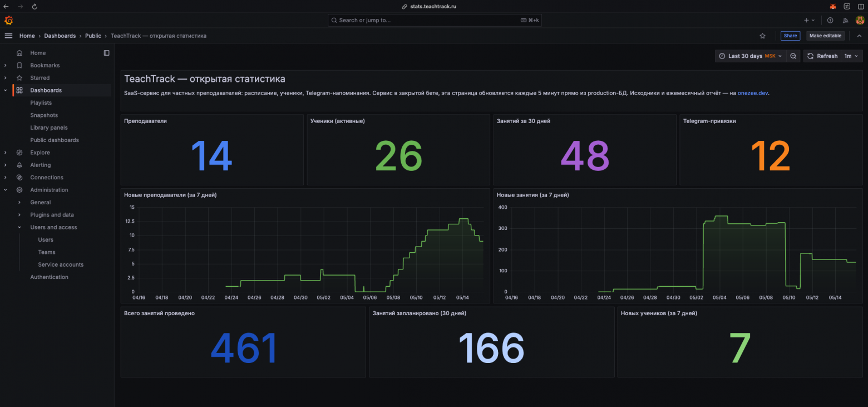This screenshot has width=868, height=407.
Task: Click the Преподаватели panel value 14
Action: click(x=211, y=156)
